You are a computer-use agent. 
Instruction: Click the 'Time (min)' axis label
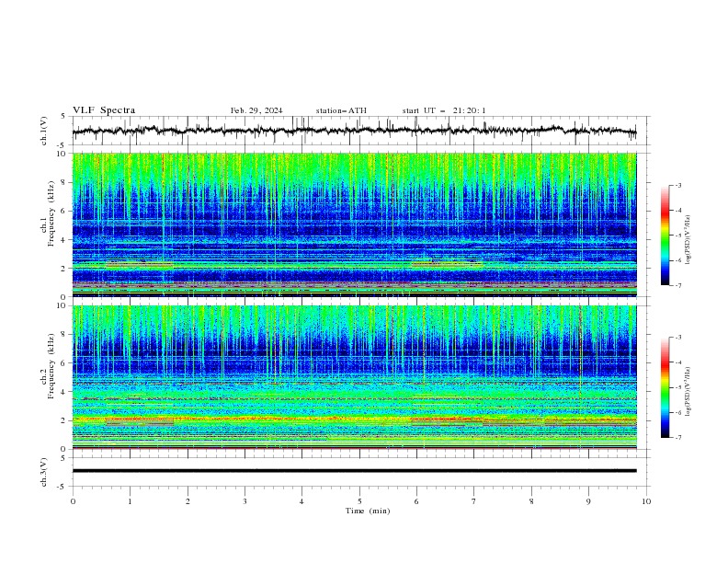point(368,511)
